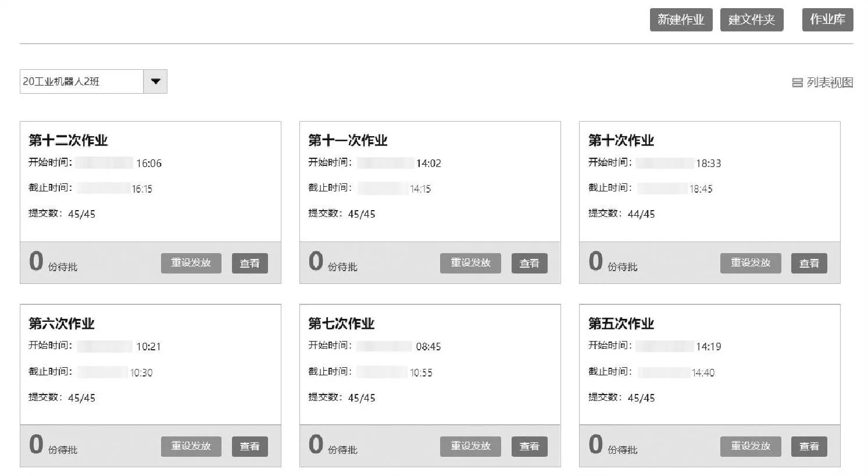Click 查看 on the 第十次作业 card
Viewport: 868px width, 476px height.
(809, 264)
